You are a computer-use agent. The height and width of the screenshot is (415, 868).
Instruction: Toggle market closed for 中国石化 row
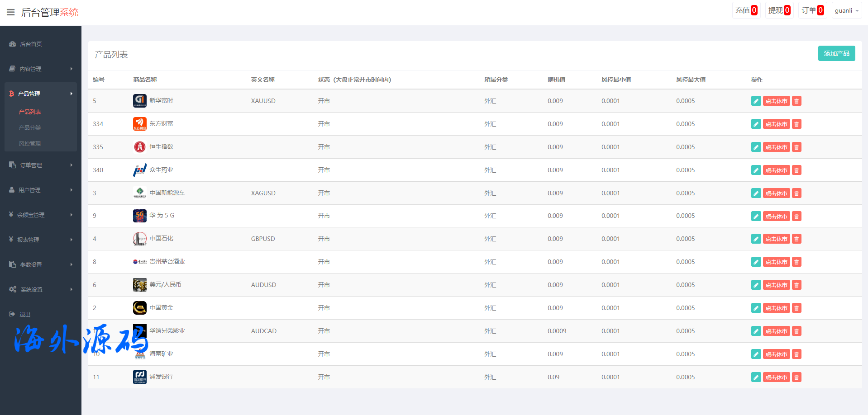pyautogui.click(x=776, y=239)
